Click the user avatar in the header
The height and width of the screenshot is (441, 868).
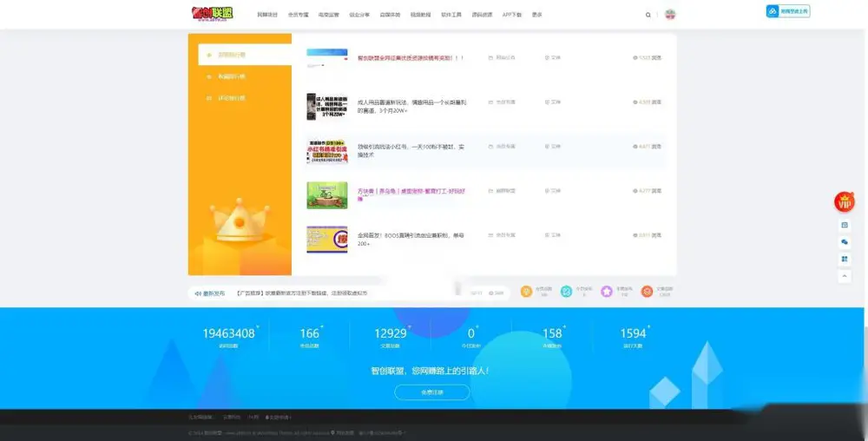[670, 15]
